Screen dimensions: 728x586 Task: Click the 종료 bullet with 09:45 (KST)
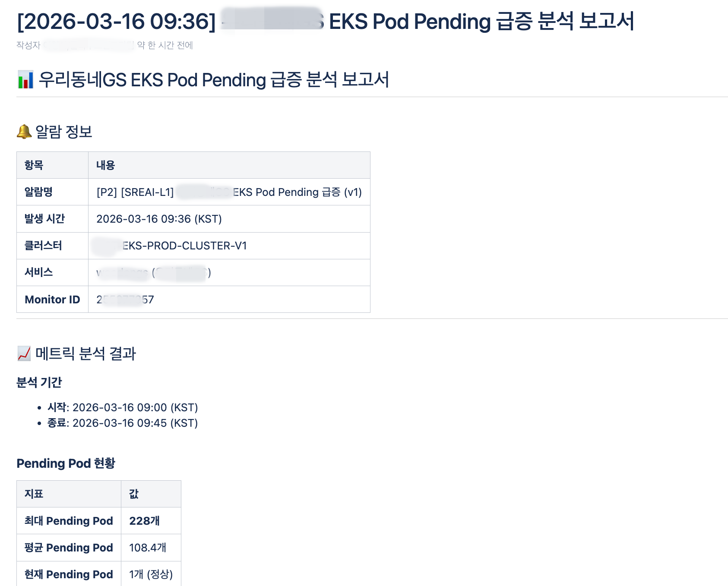click(123, 423)
